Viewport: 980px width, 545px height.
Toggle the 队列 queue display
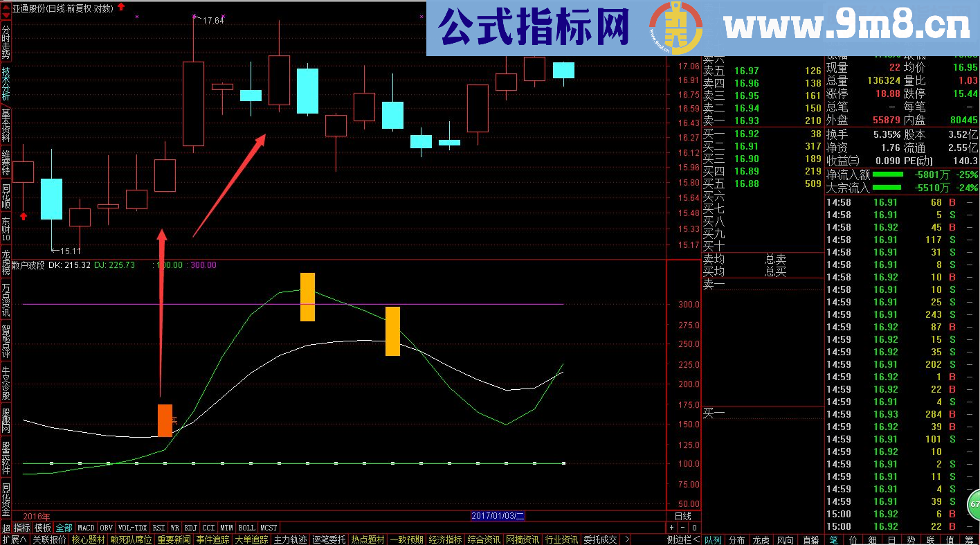714,539
